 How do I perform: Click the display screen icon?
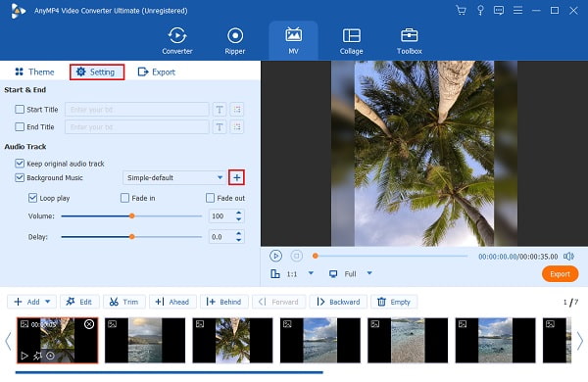pyautogui.click(x=333, y=274)
